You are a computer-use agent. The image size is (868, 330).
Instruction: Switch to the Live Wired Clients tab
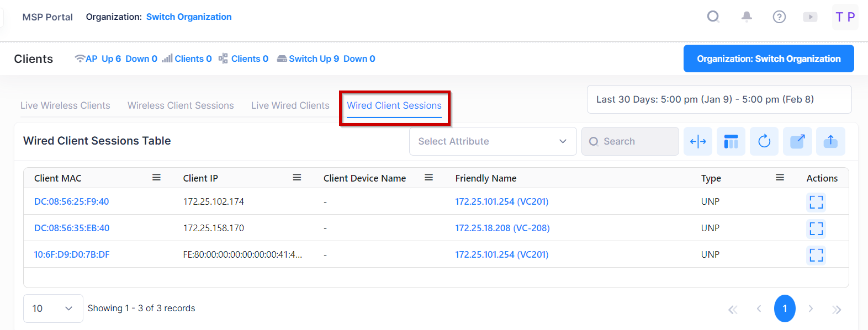click(x=290, y=105)
